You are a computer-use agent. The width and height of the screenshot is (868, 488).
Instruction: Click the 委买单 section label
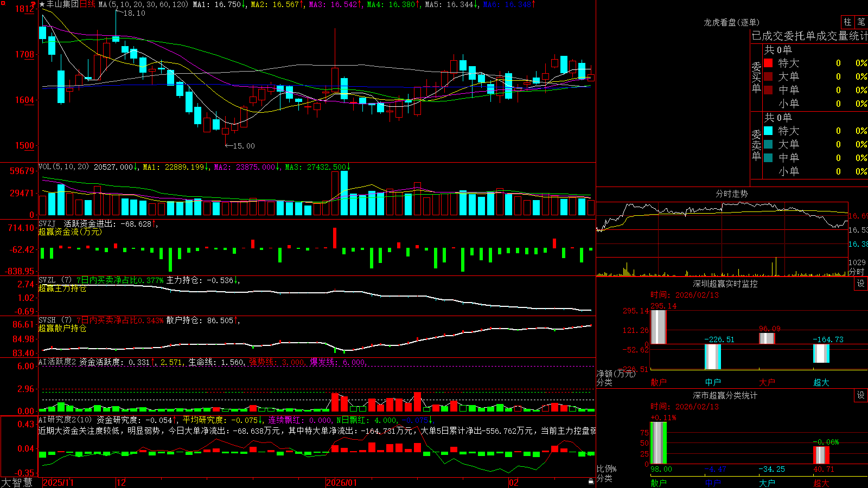[x=756, y=78]
